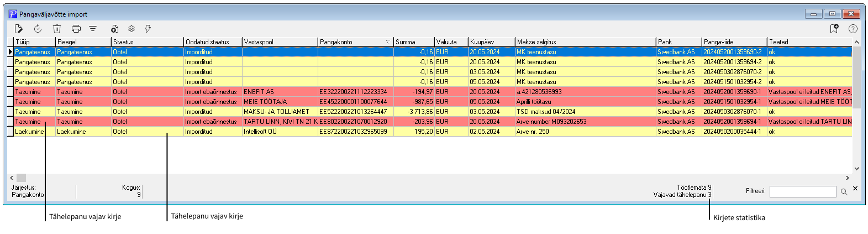This screenshot has width=868, height=234.
Task: Click the horizontal scrollbar left arrow
Action: (x=12, y=178)
